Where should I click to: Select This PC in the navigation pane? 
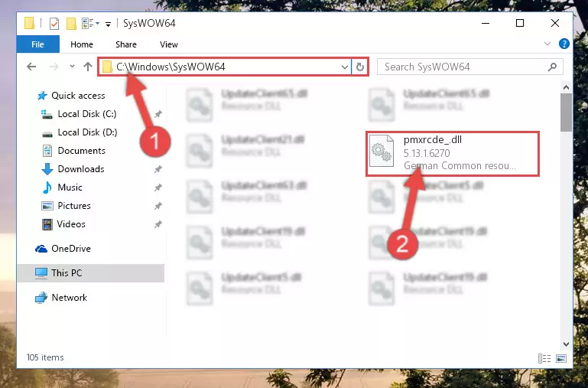[91, 273]
